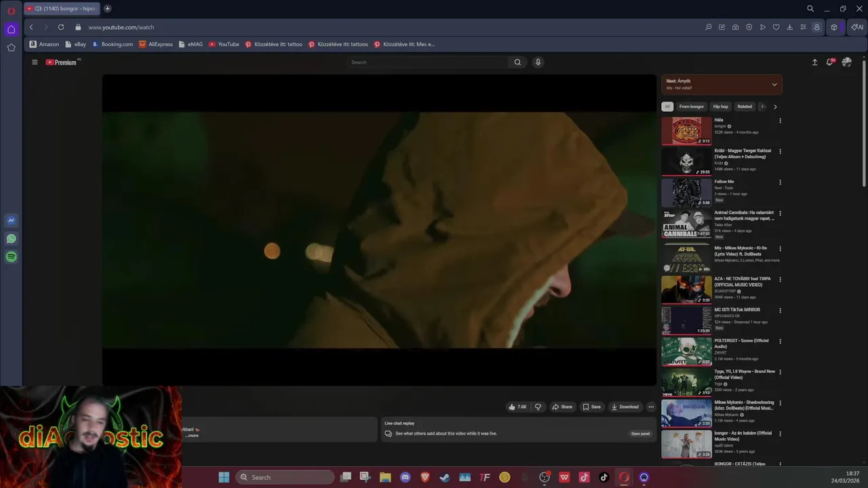Reload the page in Opera

point(61,27)
